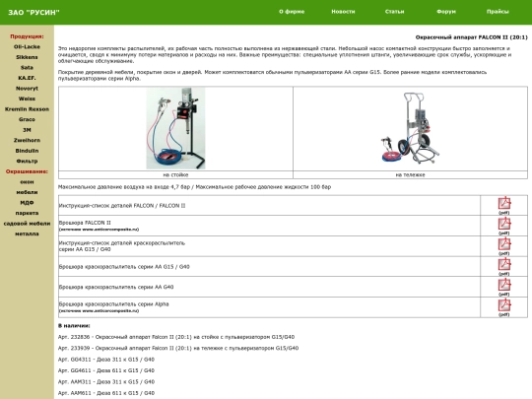Go to Graco products
This screenshot has height=399, width=532.
(x=27, y=119)
